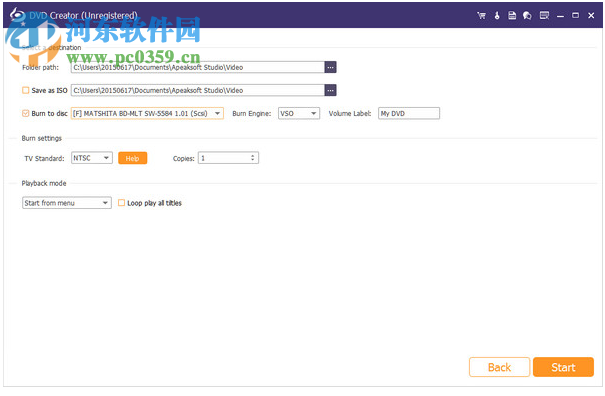Click the orange Help button
This screenshot has height=396, width=605.
[132, 158]
